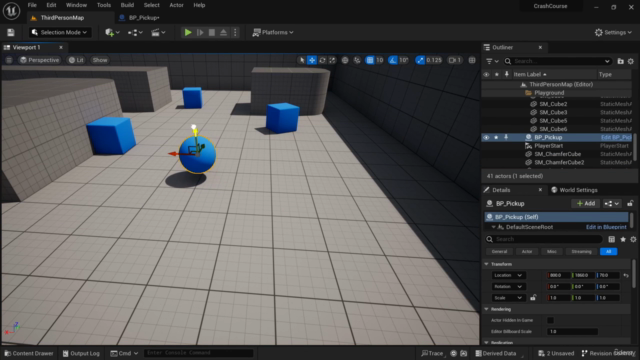Open Lit view mode menu

(76, 60)
